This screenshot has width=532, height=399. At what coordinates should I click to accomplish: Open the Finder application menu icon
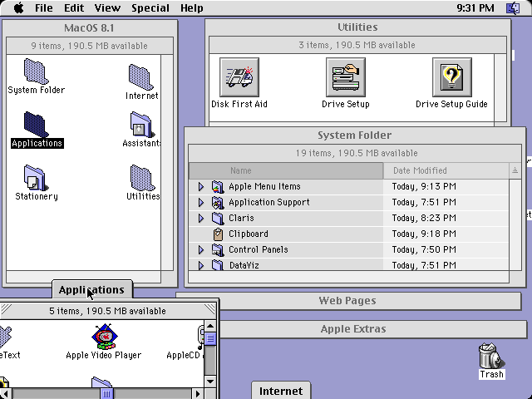tap(513, 7)
